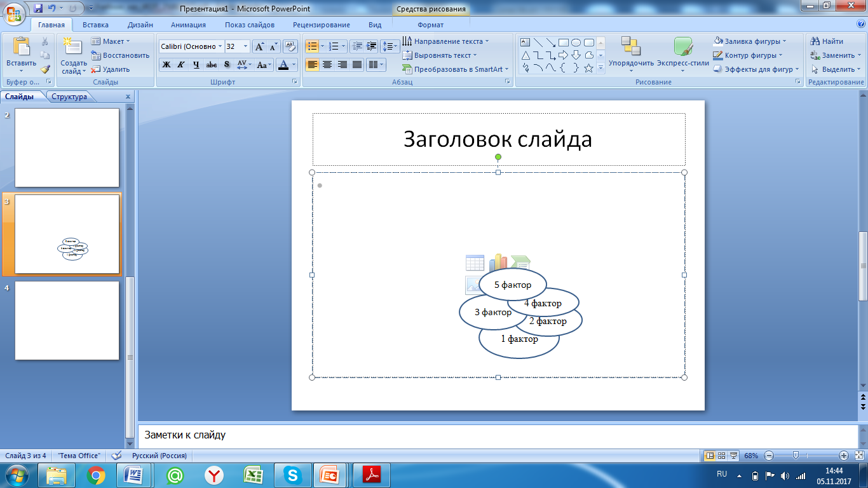Screen dimensions: 868x488
Task: Select slide 4 thumbnail in Slides panel
Action: 67,320
